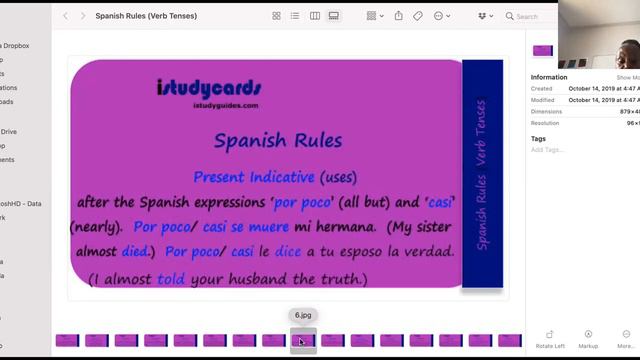Click the Information heading
Screen dimensions: 640x360
point(549,77)
